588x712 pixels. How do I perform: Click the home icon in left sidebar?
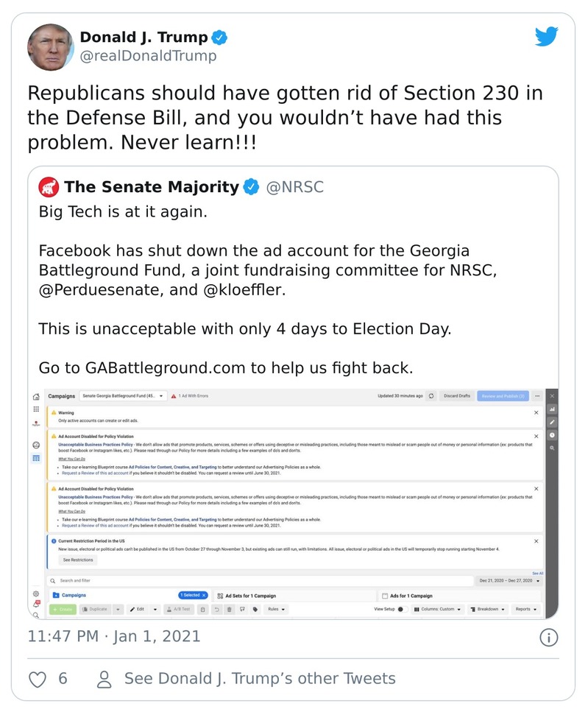coord(36,396)
